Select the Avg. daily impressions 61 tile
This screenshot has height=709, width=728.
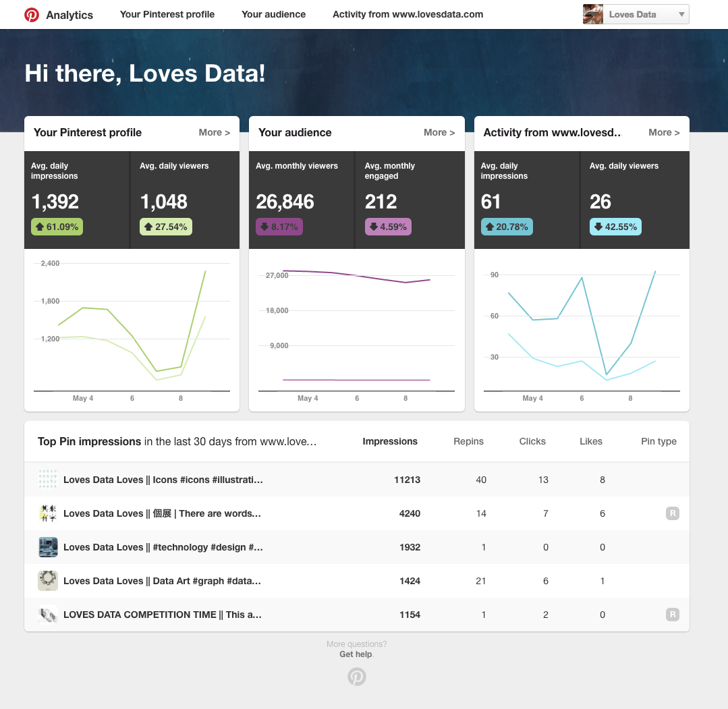tap(526, 200)
